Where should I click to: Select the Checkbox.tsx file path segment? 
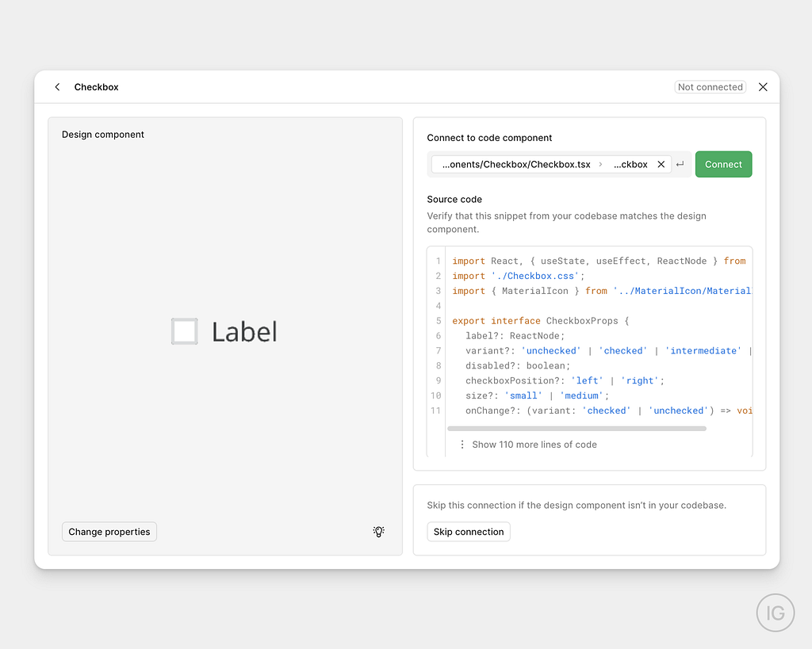515,165
